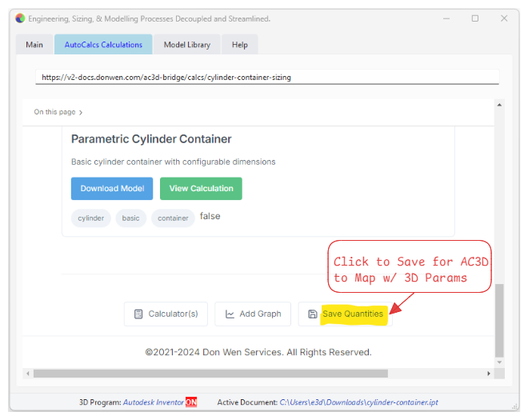
Task: Click the ON status indicator
Action: (x=191, y=402)
